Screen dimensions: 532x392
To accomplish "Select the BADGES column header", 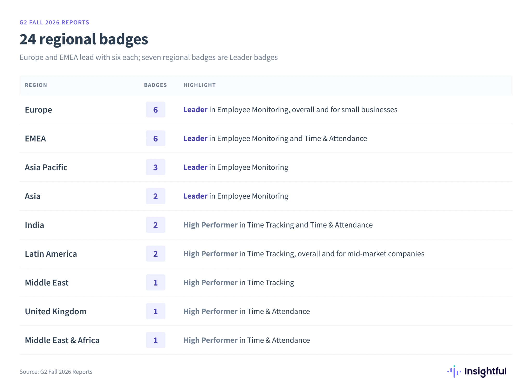I will (155, 85).
